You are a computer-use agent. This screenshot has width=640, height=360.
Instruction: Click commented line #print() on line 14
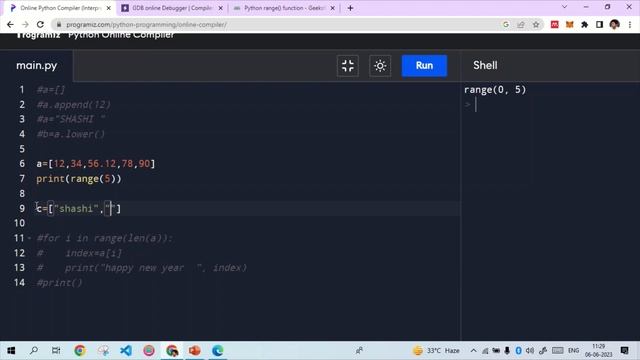[x=59, y=282]
